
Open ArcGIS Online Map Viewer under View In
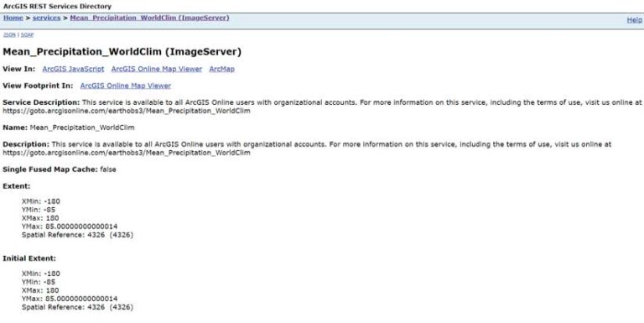[157, 69]
